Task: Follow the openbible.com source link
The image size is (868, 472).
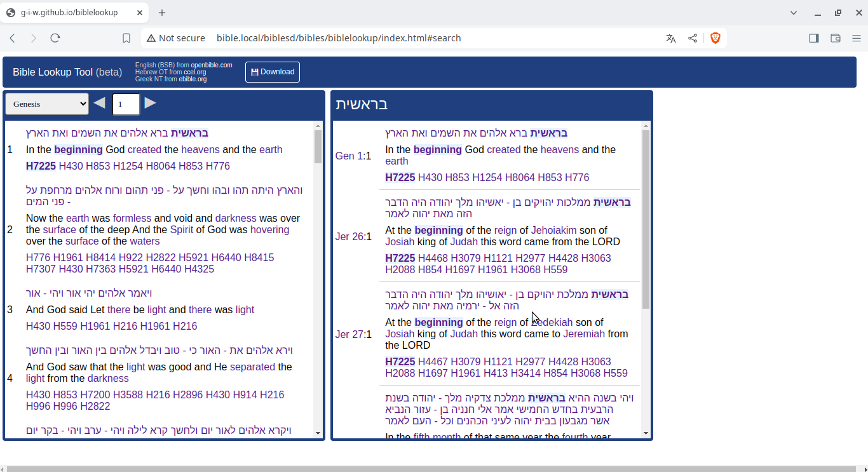Action: pos(212,65)
